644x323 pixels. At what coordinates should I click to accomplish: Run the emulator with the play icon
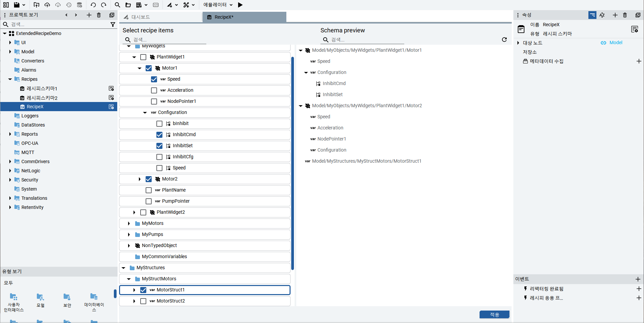[240, 5]
